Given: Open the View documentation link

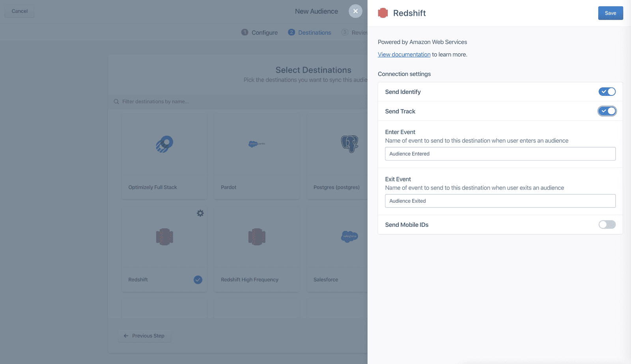Looking at the screenshot, I should 403,54.
